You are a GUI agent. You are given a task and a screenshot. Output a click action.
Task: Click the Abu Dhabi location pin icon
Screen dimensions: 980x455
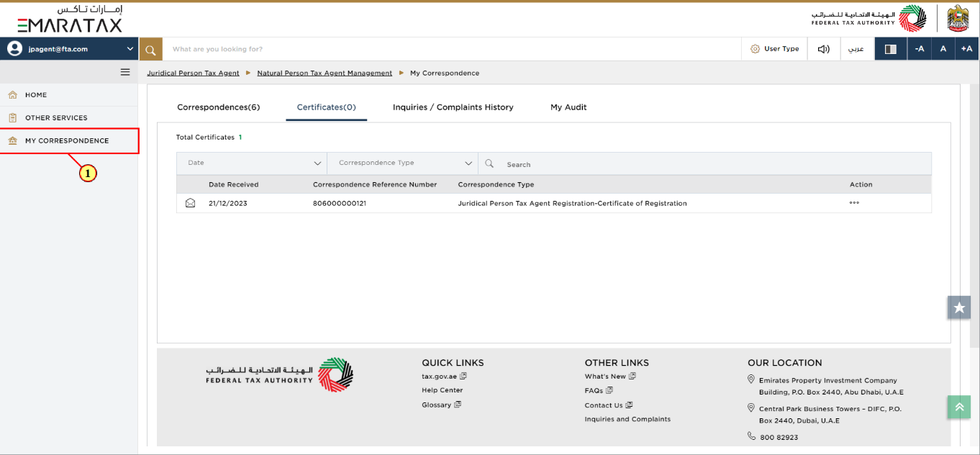751,379
